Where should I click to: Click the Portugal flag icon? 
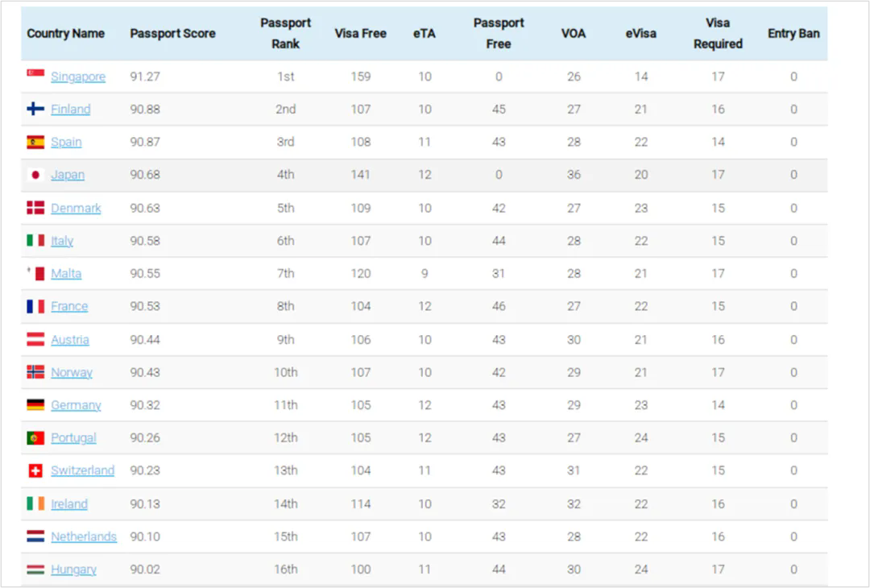point(35,437)
